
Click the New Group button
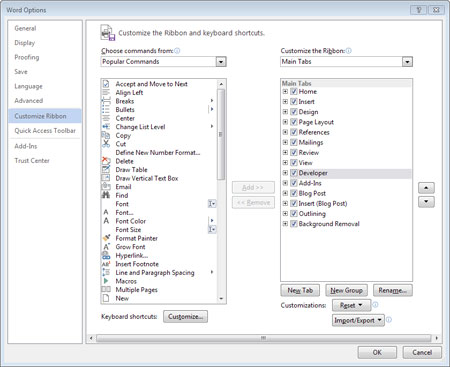[346, 290]
